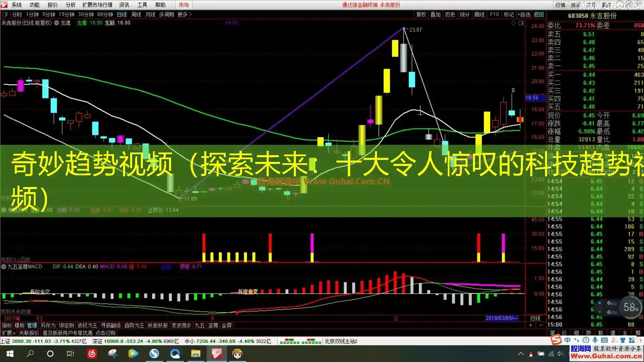Switch to the 60分钟 period

click(105, 14)
